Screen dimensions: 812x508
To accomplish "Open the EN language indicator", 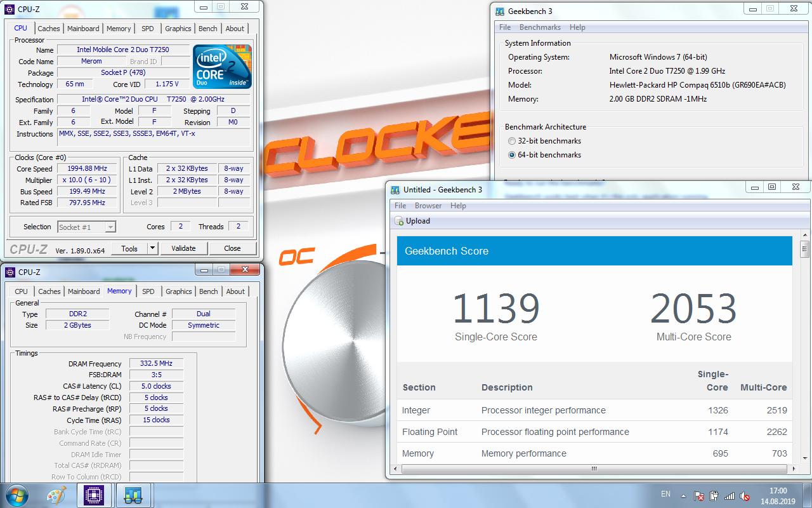I will click(x=665, y=494).
